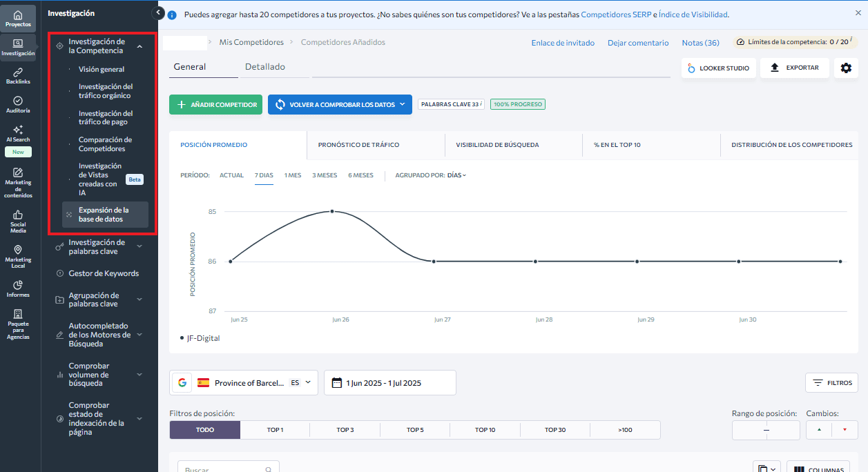
Task: Open Volver a comprobar los datos dropdown
Action: point(340,105)
